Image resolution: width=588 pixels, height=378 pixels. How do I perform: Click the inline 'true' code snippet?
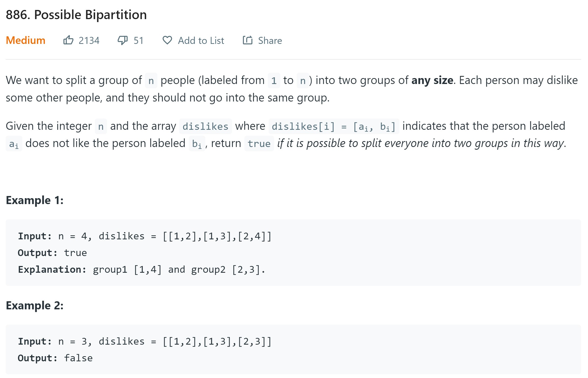(x=259, y=143)
